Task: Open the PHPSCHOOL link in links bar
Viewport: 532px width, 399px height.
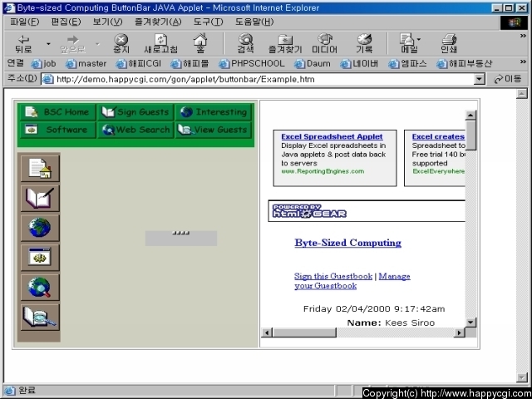Action: click(x=252, y=64)
